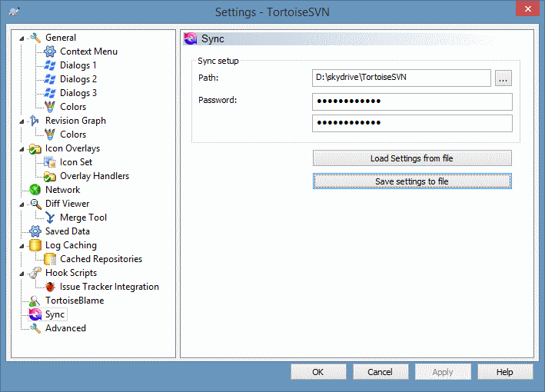
Task: Click the Colors icon under General
Action: (x=50, y=107)
